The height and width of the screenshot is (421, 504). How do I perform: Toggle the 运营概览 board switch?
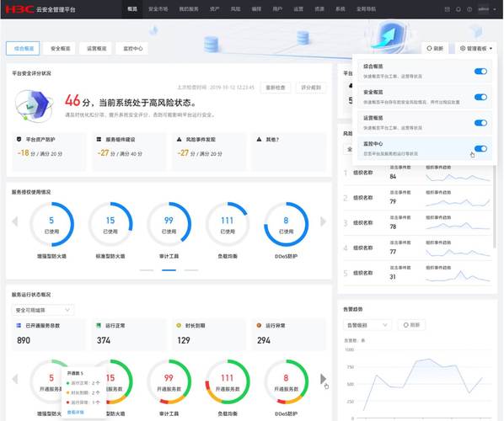pos(480,123)
